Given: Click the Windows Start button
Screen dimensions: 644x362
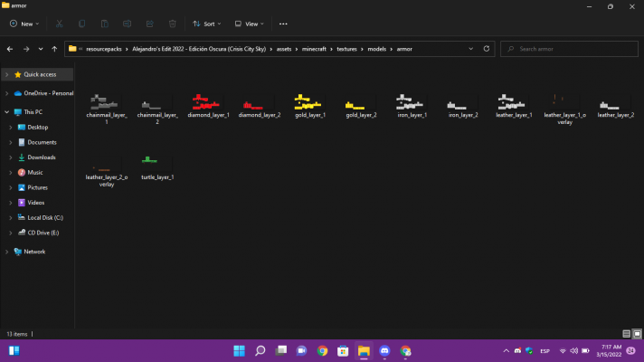Looking at the screenshot, I should coord(239,350).
